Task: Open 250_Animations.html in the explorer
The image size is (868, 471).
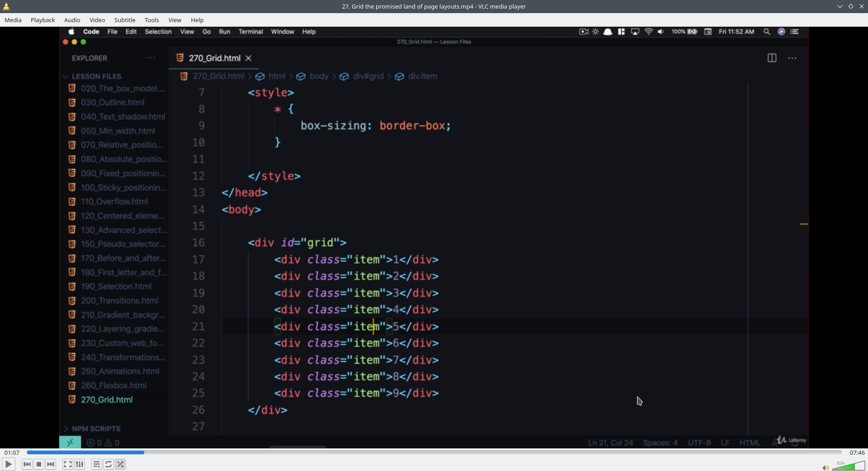Action: pyautogui.click(x=120, y=371)
